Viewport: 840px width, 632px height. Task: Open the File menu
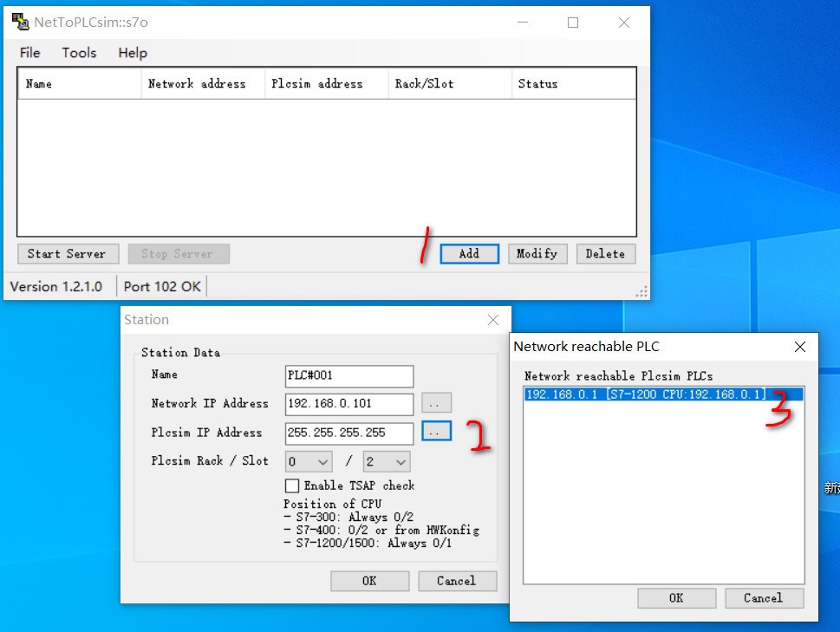click(29, 53)
